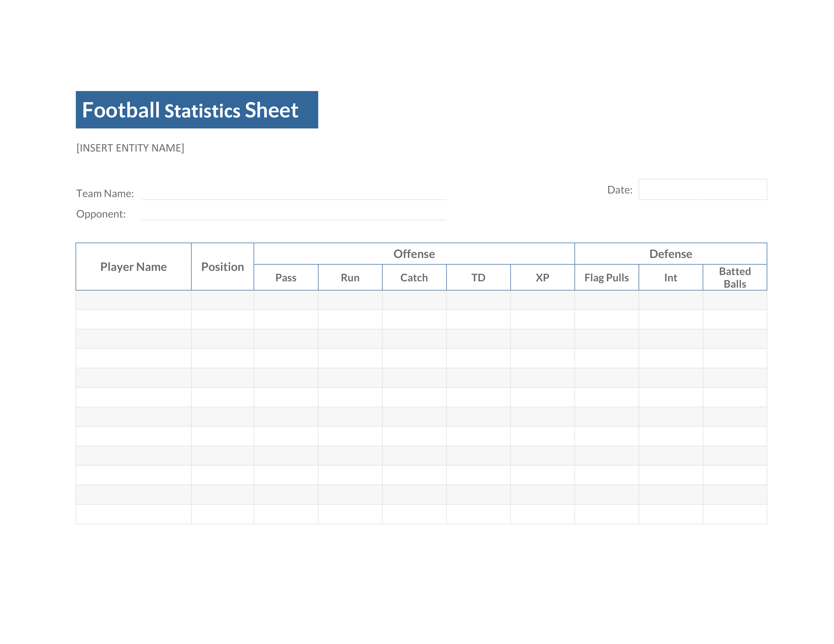834x644 pixels.
Task: Click the Offense group header
Action: (414, 254)
